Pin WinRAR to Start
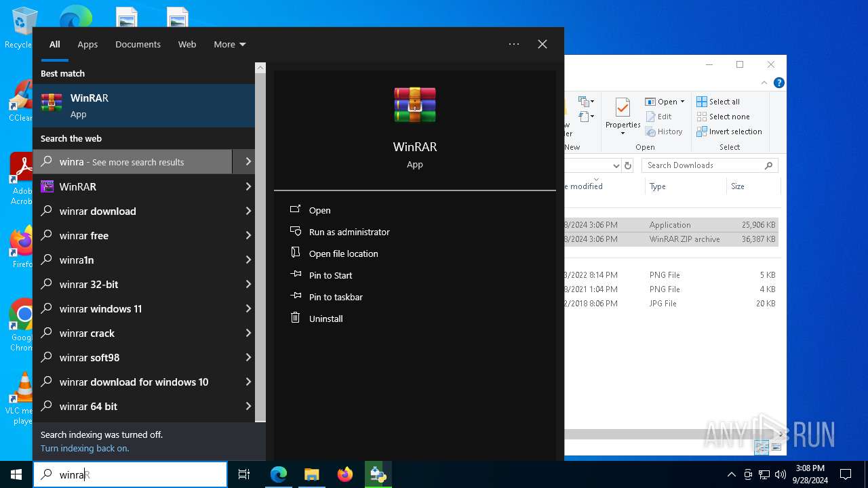This screenshot has height=488, width=868. pyautogui.click(x=330, y=275)
